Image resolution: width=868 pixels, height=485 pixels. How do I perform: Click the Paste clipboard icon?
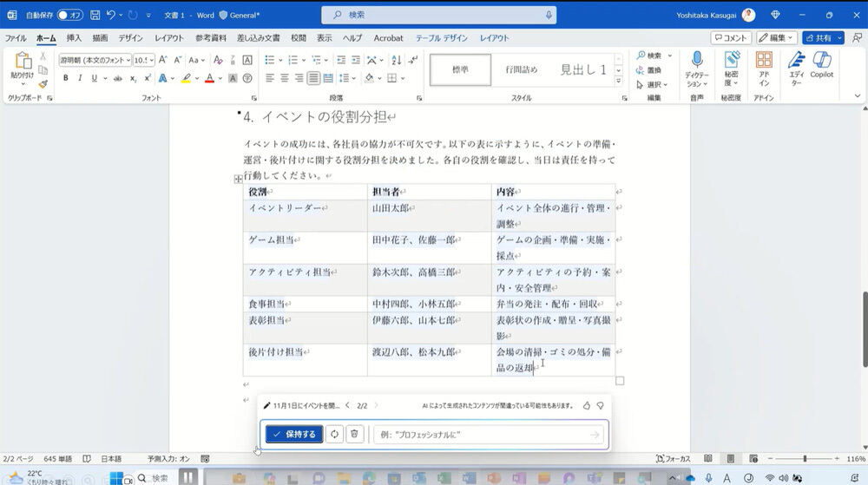[x=23, y=61]
